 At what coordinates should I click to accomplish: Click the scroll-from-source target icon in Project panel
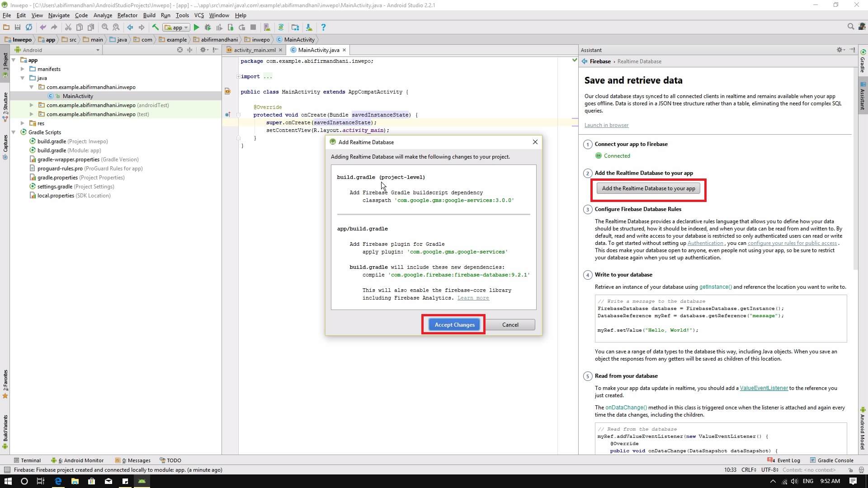pyautogui.click(x=180, y=50)
